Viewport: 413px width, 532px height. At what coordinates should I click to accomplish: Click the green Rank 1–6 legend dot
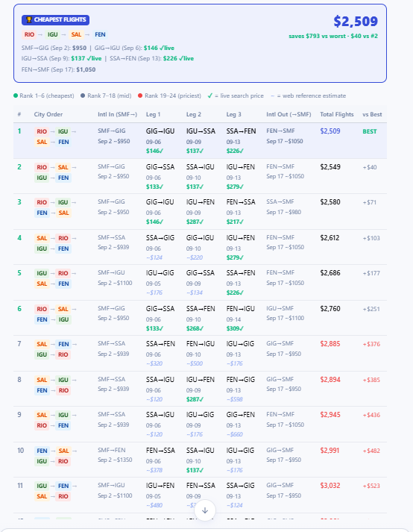click(16, 96)
